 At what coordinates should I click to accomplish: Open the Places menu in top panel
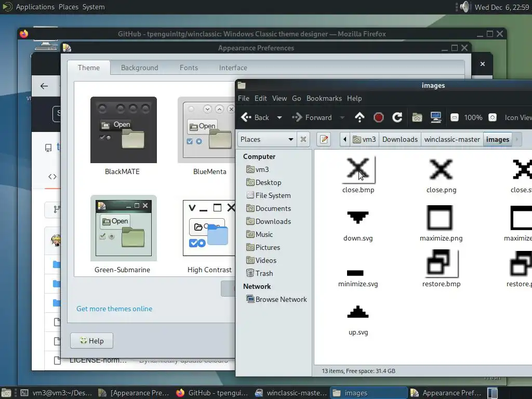pos(69,7)
